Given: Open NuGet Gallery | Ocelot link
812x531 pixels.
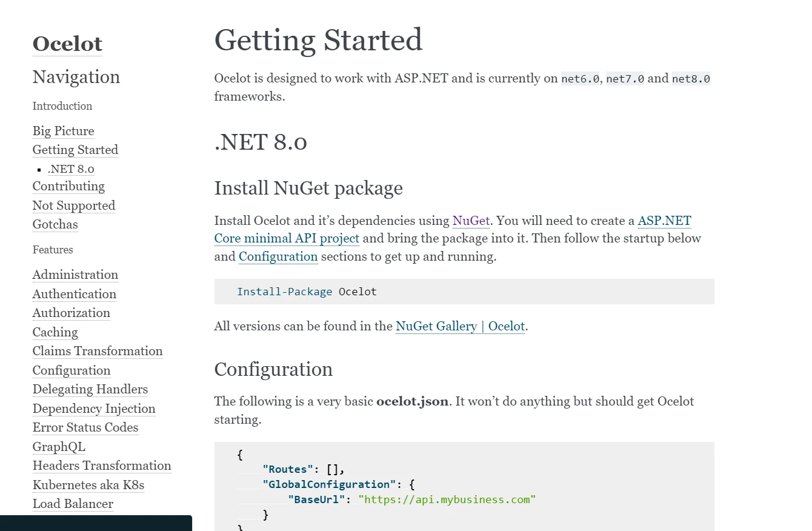Looking at the screenshot, I should [460, 326].
